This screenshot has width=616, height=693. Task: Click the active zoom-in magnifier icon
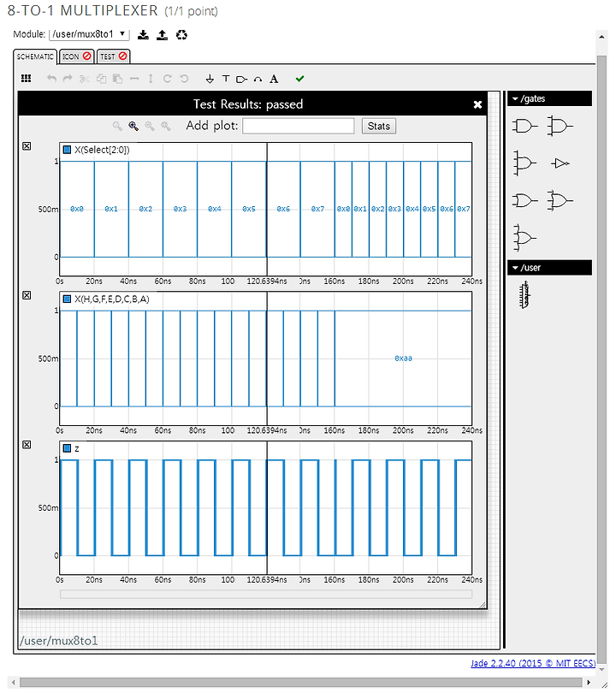pyautogui.click(x=133, y=126)
